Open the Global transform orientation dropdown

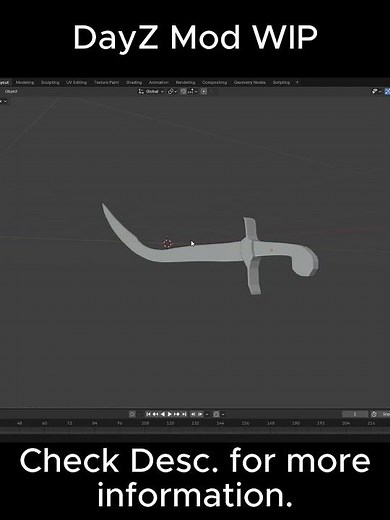151,91
